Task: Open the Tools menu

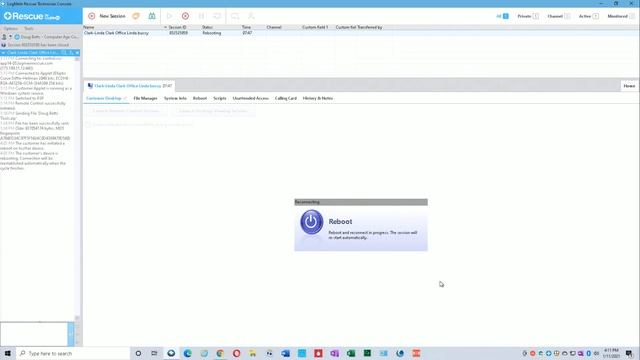Action: 29,29
